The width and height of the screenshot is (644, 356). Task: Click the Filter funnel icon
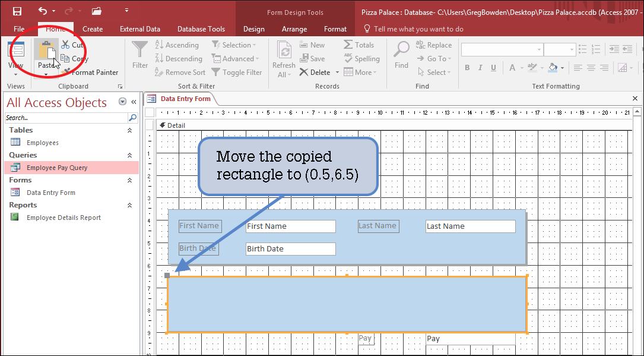tap(139, 50)
